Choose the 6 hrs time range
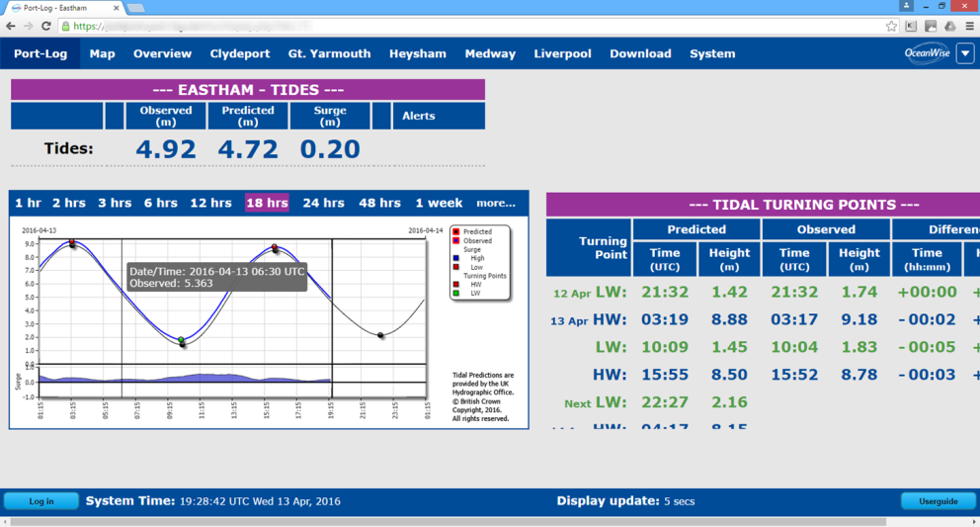Viewport: 980px width, 527px height. 160,203
